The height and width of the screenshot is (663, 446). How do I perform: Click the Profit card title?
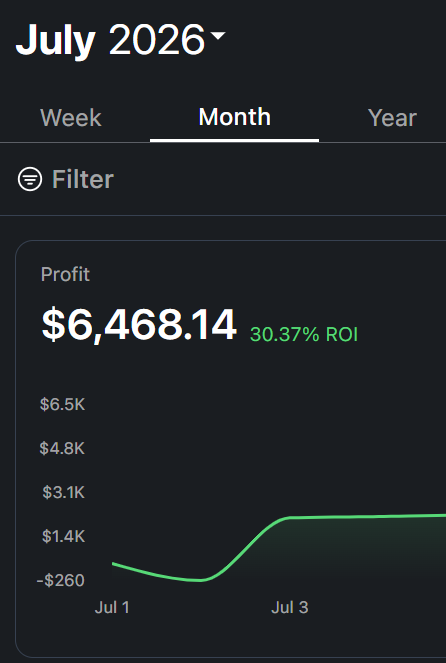pos(65,274)
